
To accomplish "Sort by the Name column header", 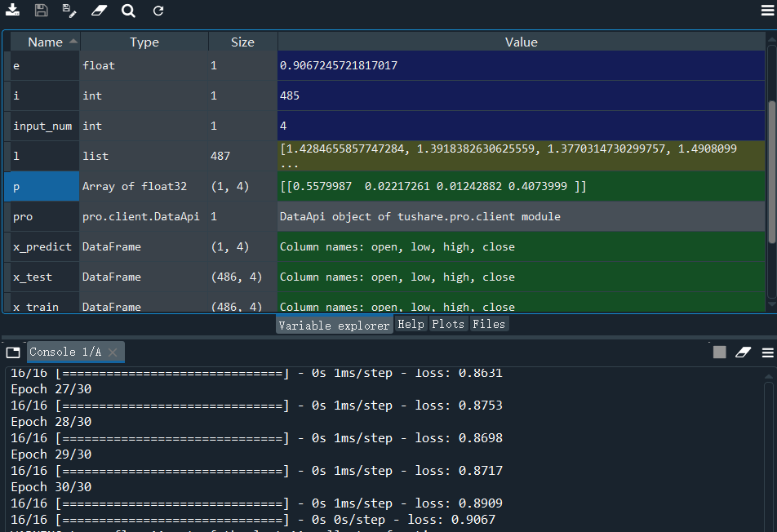I will [45, 42].
